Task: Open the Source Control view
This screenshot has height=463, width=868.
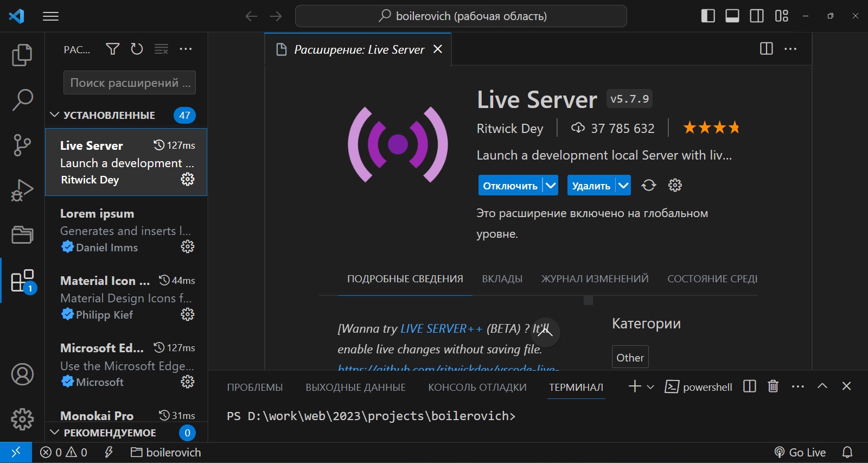Action: click(22, 145)
